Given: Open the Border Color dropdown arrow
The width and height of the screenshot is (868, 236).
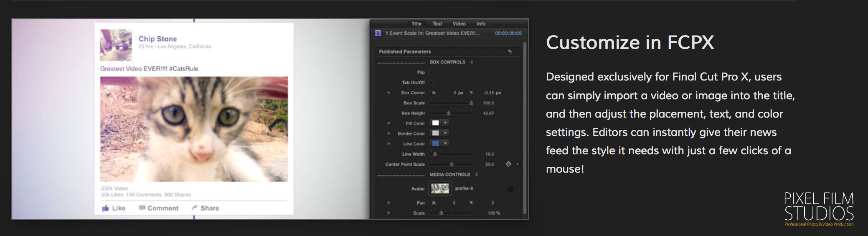Looking at the screenshot, I should [445, 133].
